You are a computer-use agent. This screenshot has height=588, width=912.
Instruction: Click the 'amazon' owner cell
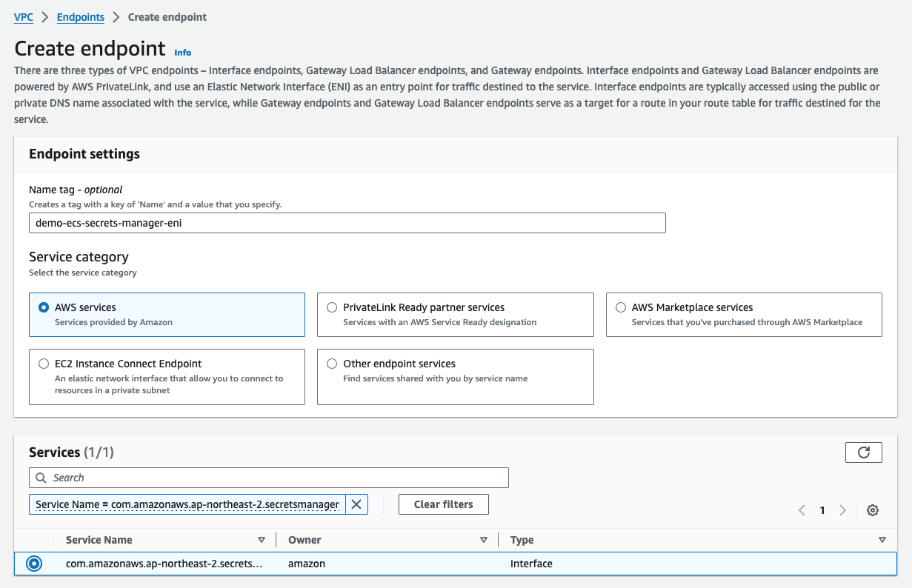[x=307, y=564]
